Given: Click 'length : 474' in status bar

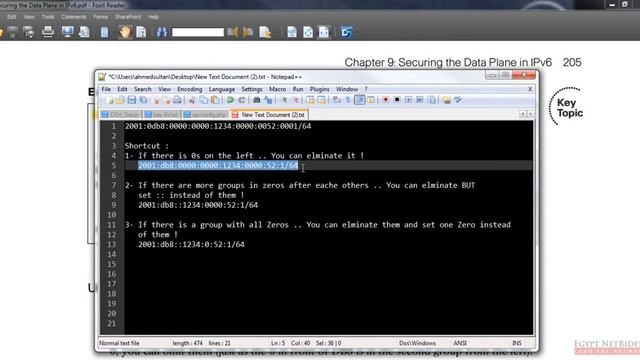Looking at the screenshot, I should (187, 343).
